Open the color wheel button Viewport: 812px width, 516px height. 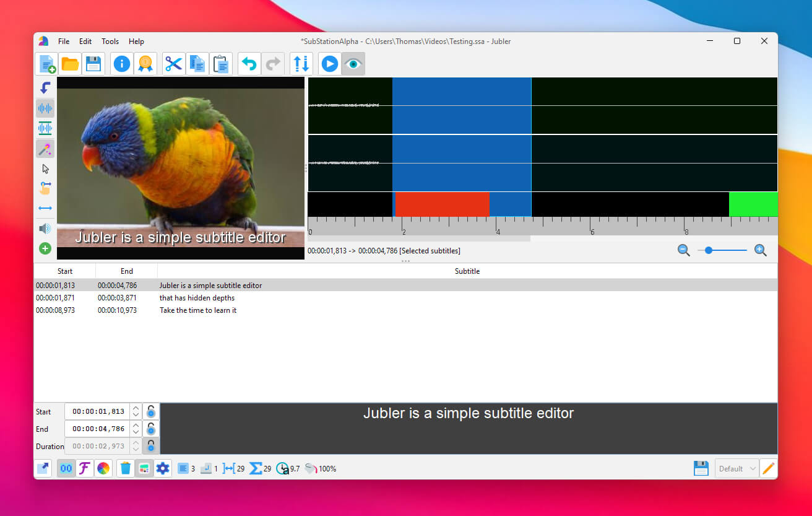click(103, 468)
